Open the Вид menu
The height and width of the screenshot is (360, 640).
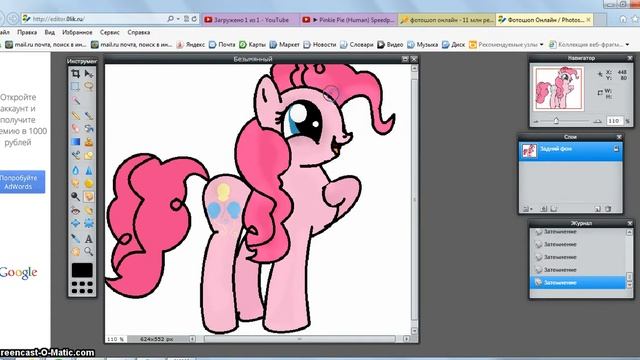(x=50, y=32)
